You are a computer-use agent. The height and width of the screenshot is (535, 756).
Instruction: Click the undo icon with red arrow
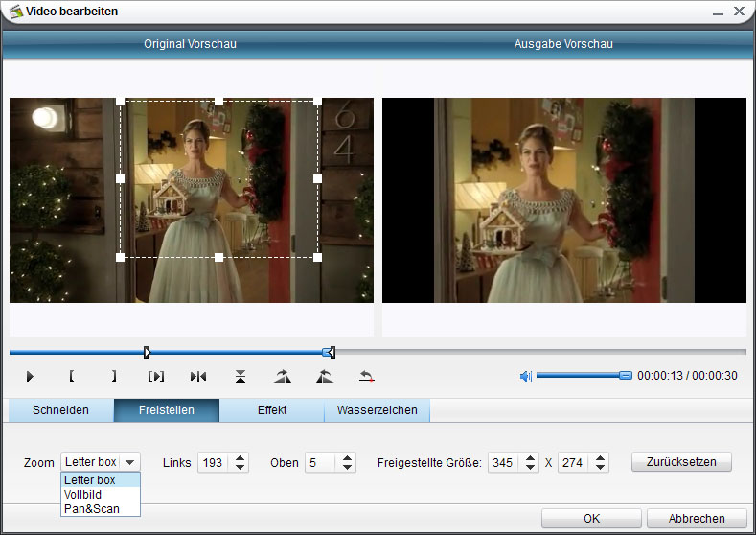366,376
